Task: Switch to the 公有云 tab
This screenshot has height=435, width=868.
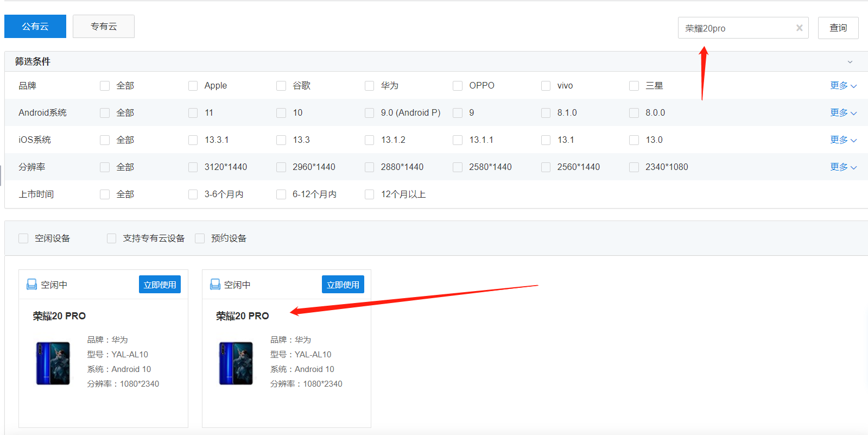Action: click(x=35, y=26)
